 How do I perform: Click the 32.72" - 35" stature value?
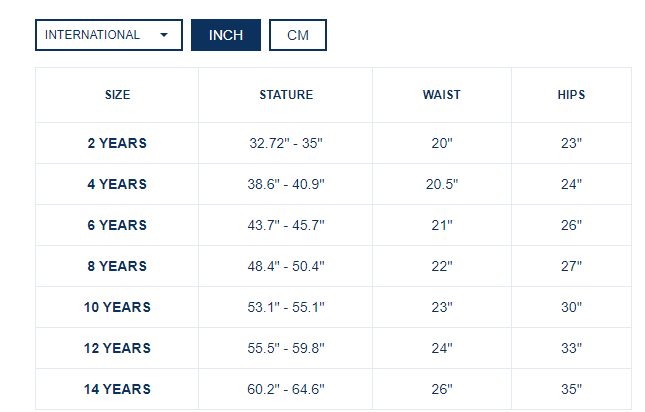pos(286,143)
